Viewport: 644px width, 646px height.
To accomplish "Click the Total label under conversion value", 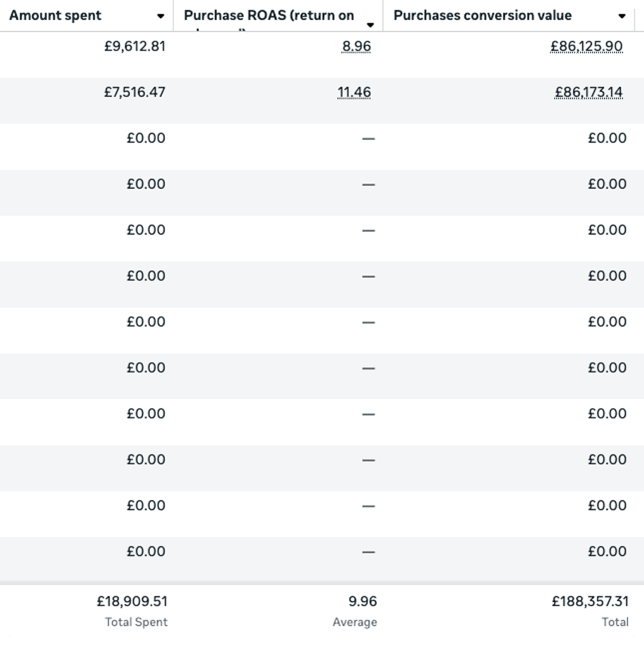I will [x=615, y=622].
